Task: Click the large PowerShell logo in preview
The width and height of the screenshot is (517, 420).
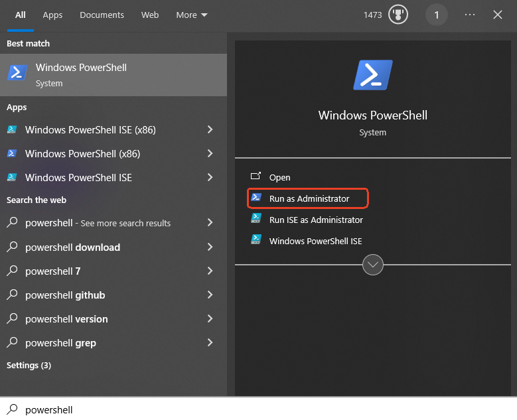Action: (373, 75)
